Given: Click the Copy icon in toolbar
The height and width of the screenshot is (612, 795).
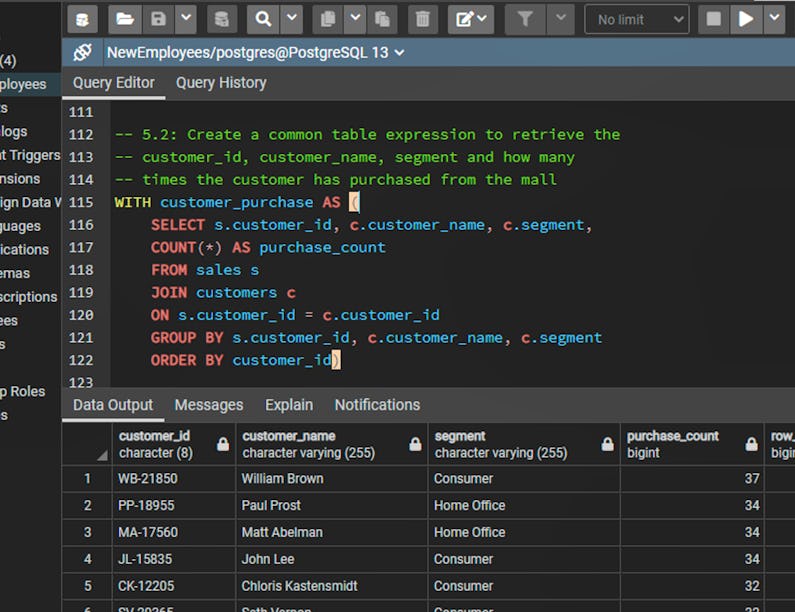Looking at the screenshot, I should tap(327, 19).
